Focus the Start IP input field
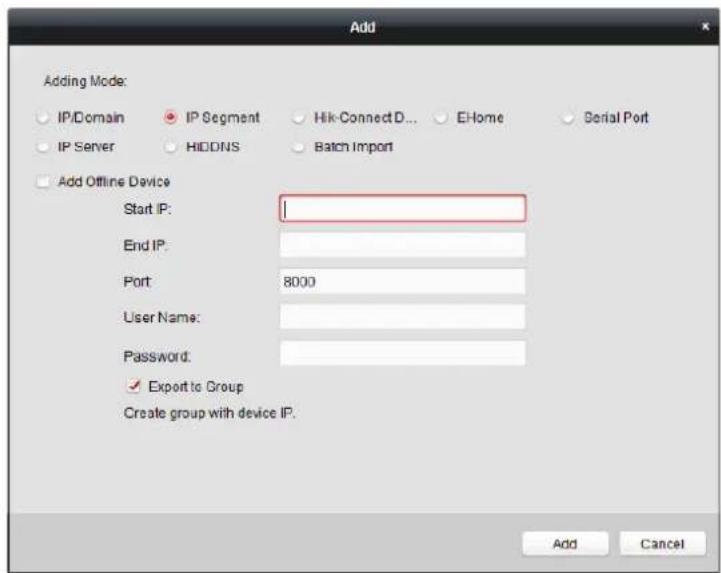The image size is (721, 573). 402,208
